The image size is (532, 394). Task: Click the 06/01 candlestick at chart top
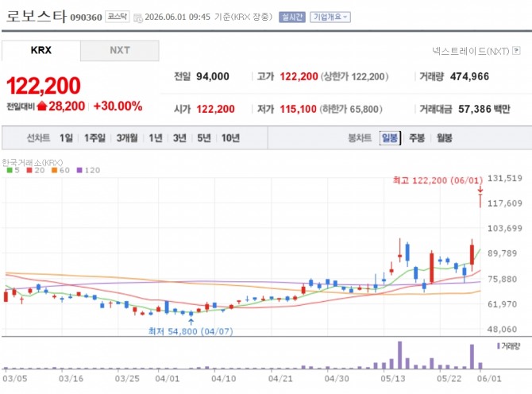480,200
